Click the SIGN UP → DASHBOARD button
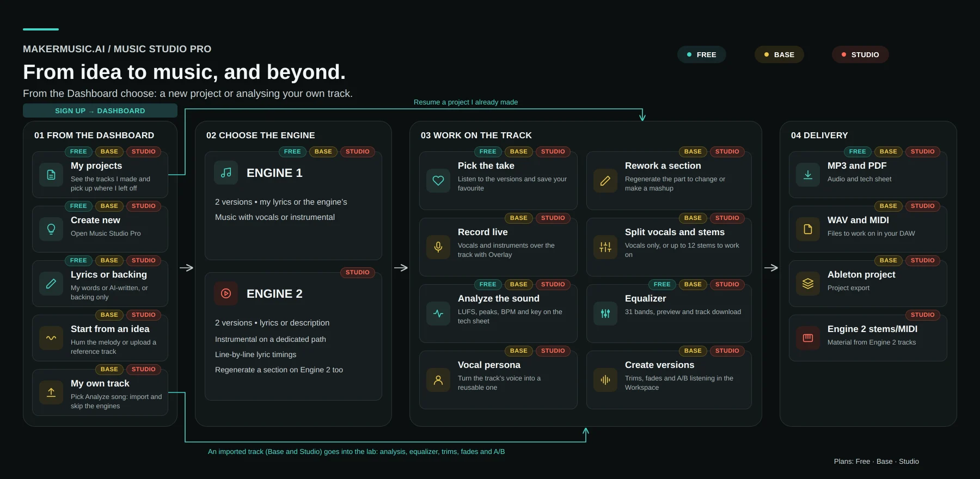Viewport: 980px width, 479px height. [100, 110]
